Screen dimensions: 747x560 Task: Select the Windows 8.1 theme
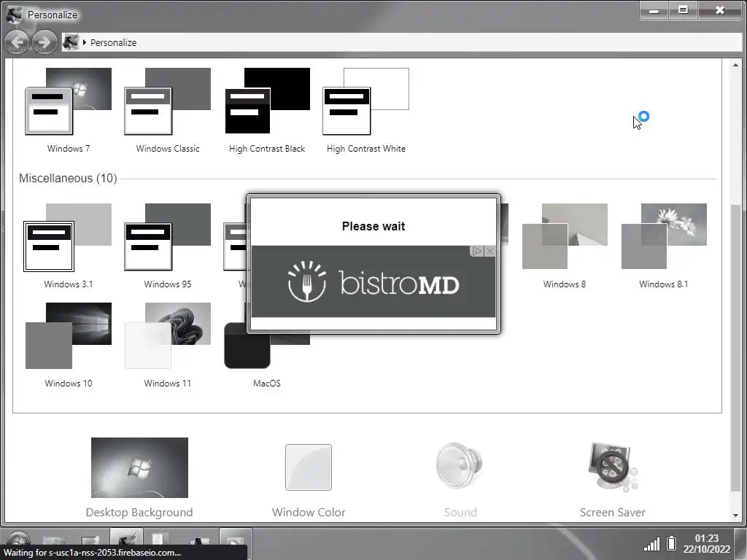pyautogui.click(x=664, y=246)
